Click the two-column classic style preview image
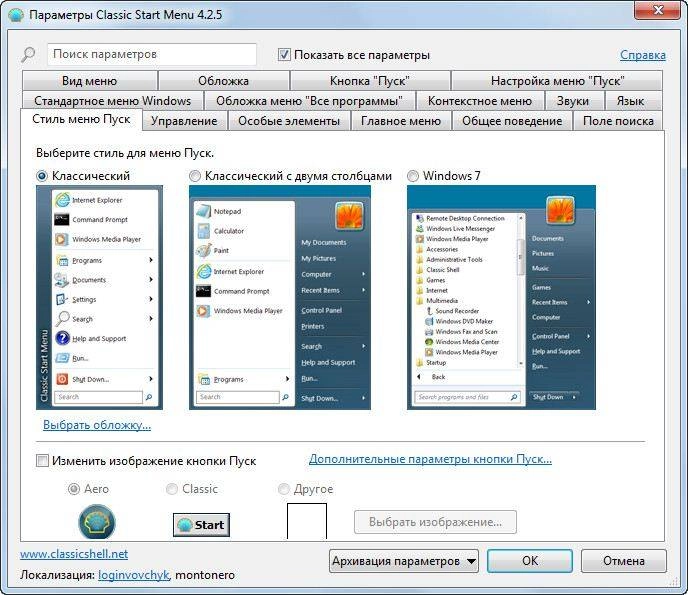The height and width of the screenshot is (595, 688). click(280, 298)
